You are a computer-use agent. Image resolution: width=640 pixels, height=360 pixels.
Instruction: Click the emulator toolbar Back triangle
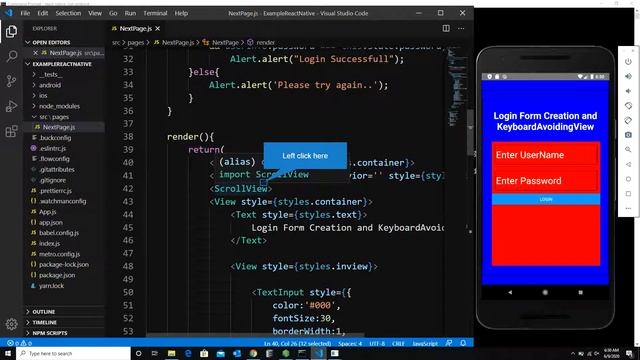point(628,164)
